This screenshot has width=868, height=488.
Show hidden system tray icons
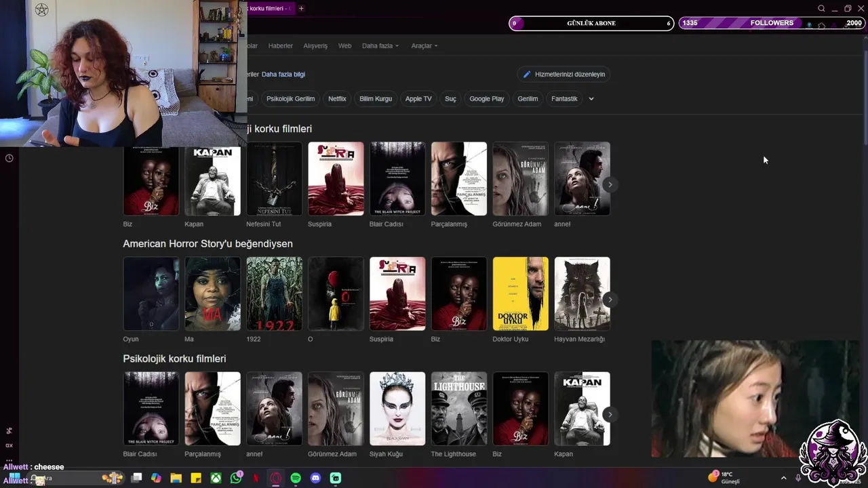[x=784, y=478]
